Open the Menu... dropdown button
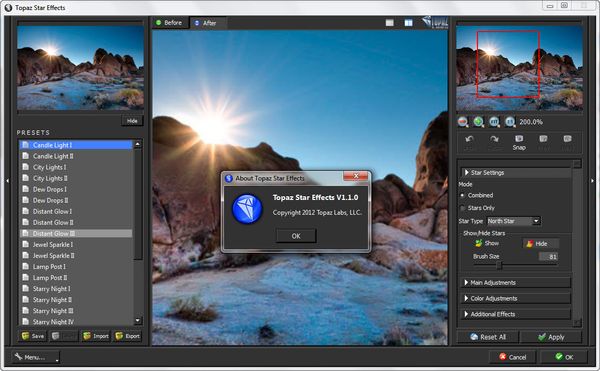 [x=36, y=357]
